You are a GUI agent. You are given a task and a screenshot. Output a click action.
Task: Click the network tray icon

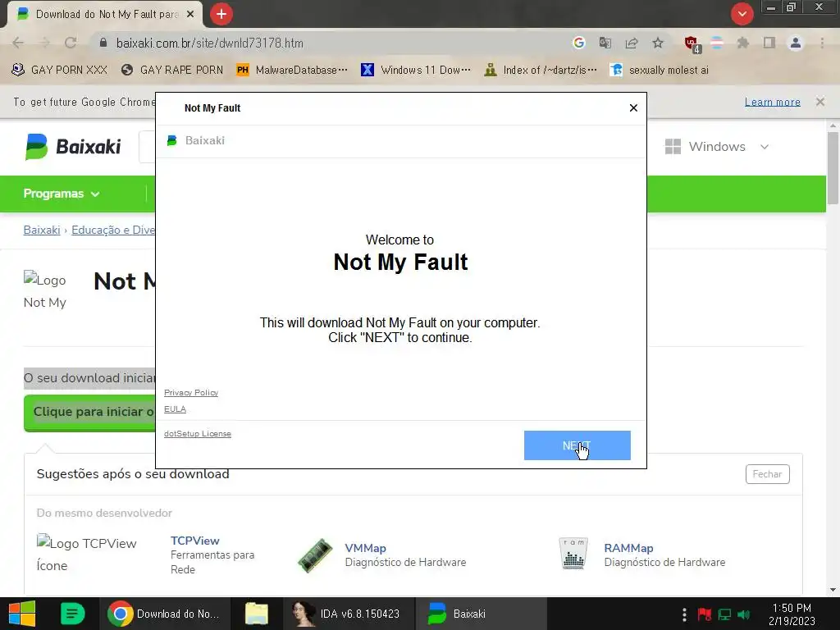click(724, 614)
